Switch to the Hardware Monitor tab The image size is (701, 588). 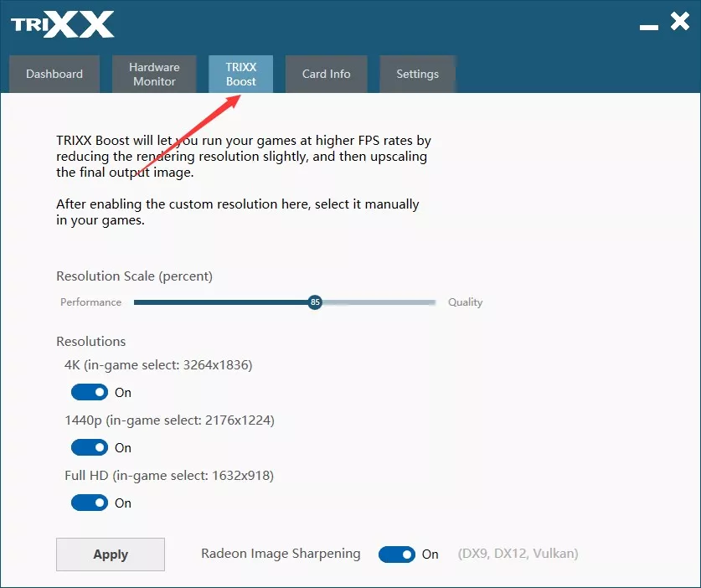(154, 74)
